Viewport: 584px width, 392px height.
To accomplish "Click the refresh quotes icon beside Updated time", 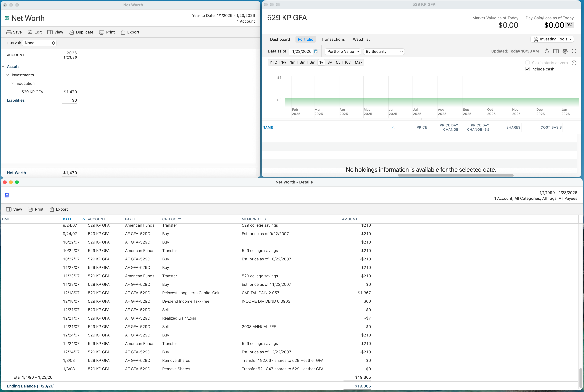I will [x=547, y=51].
